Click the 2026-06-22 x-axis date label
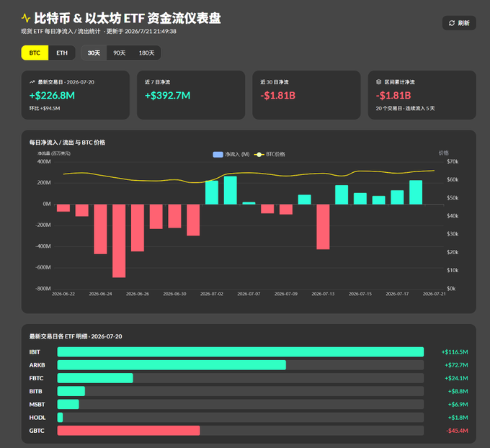Viewport: 490px width, 448px height. coord(63,294)
